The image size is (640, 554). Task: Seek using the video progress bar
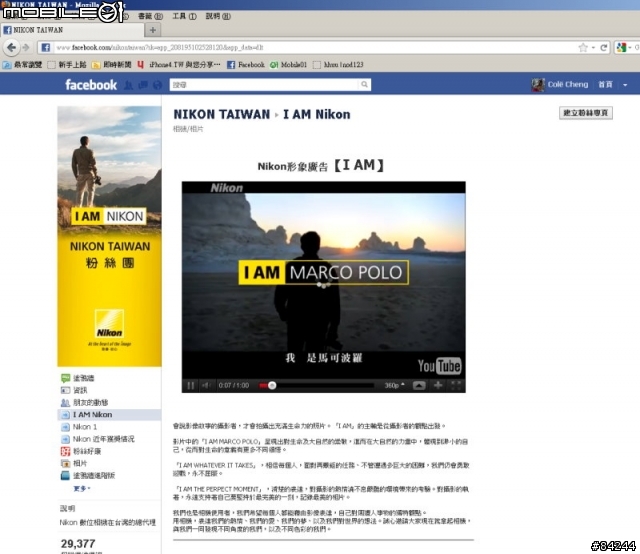(x=316, y=385)
